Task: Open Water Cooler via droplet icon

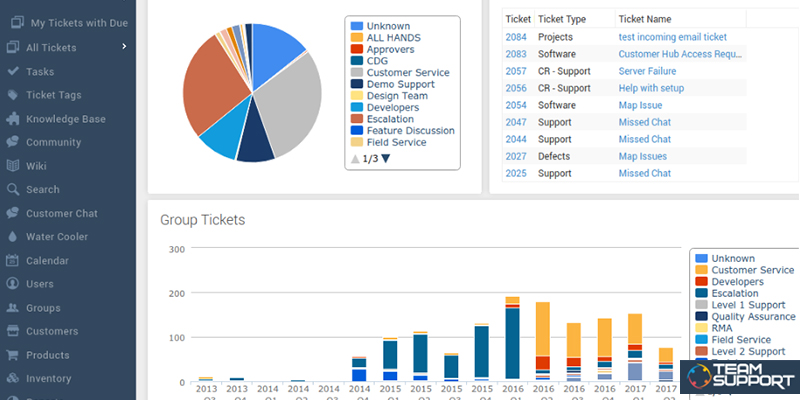Action: [x=12, y=237]
